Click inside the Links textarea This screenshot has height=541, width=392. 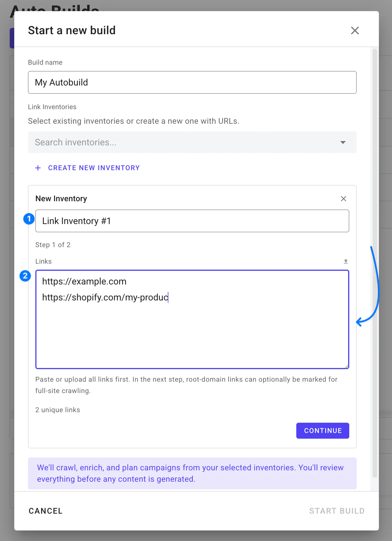click(x=192, y=319)
